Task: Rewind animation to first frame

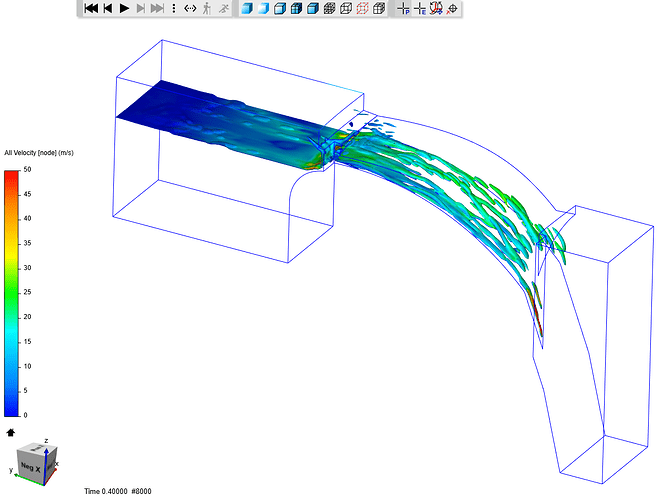Action: (91, 8)
